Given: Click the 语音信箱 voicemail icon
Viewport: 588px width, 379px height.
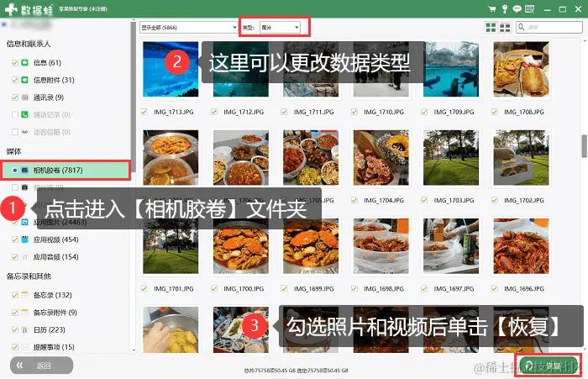Looking at the screenshot, I should [24, 132].
